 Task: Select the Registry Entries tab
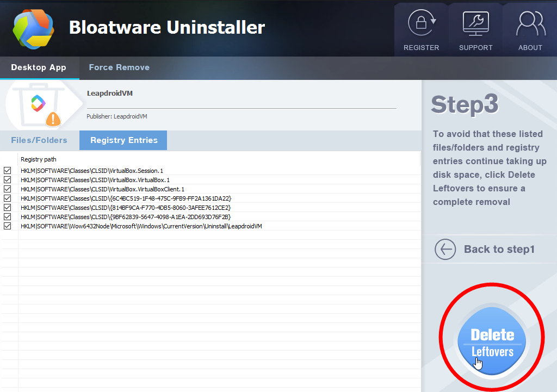coord(123,140)
